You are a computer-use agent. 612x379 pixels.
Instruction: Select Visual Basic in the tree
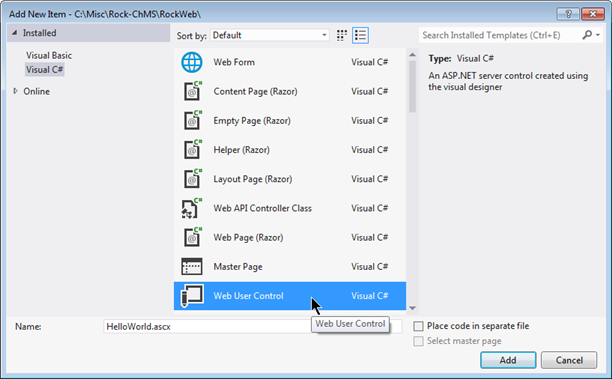[49, 55]
